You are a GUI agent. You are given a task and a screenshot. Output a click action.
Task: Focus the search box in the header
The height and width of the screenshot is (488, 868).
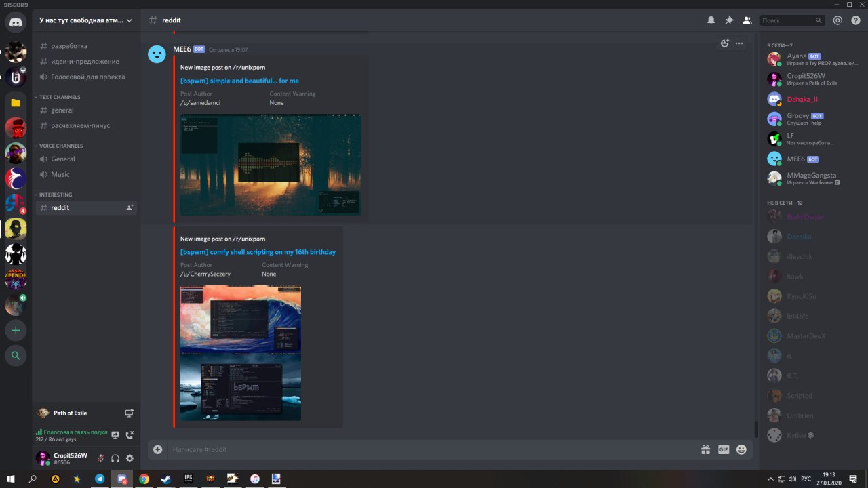[792, 20]
